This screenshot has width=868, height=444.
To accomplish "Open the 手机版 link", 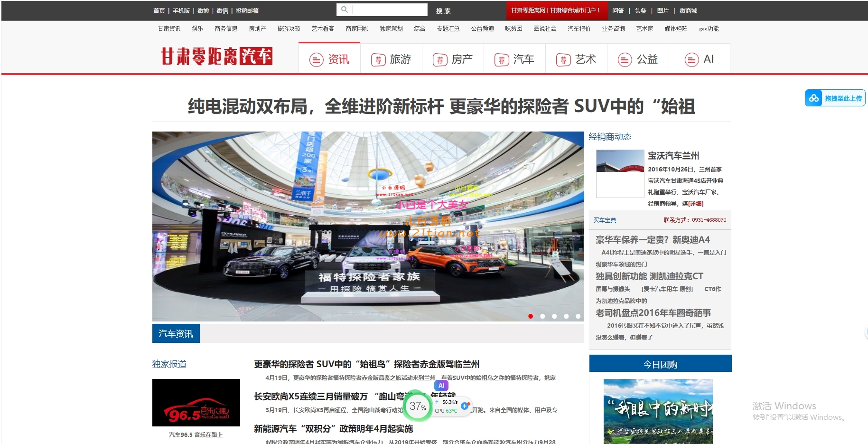I will pyautogui.click(x=181, y=10).
